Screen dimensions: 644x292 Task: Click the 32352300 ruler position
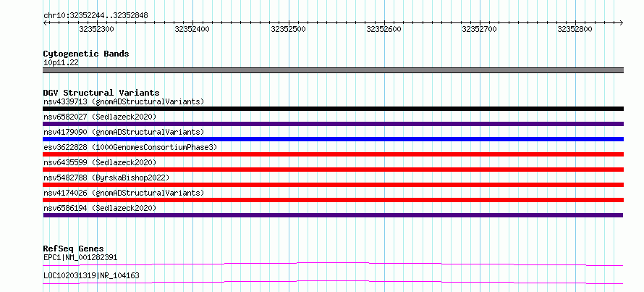point(96,29)
